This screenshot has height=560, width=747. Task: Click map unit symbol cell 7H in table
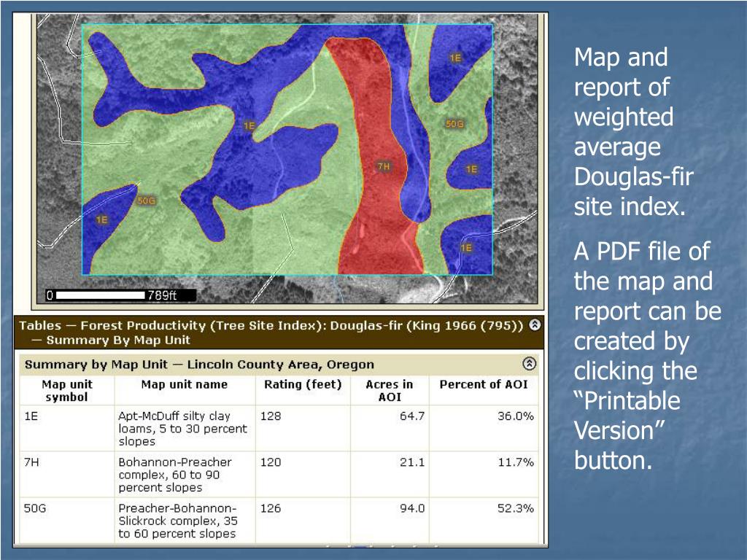click(31, 462)
